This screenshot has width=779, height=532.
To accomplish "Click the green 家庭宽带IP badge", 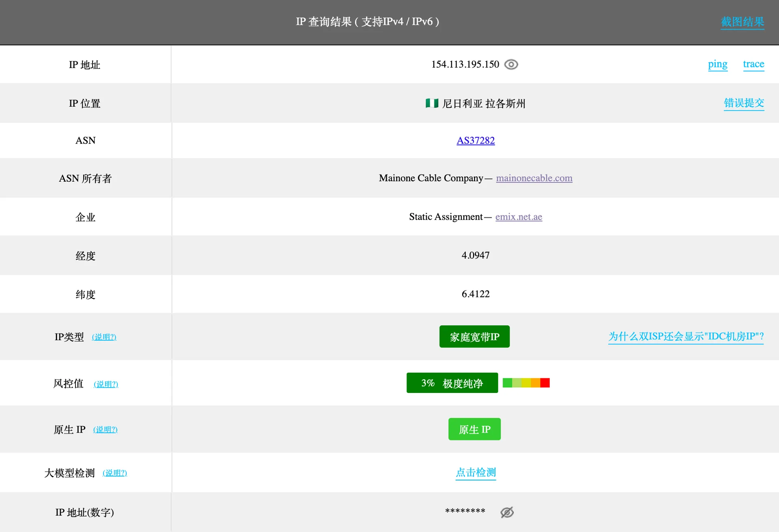I will 474,337.
